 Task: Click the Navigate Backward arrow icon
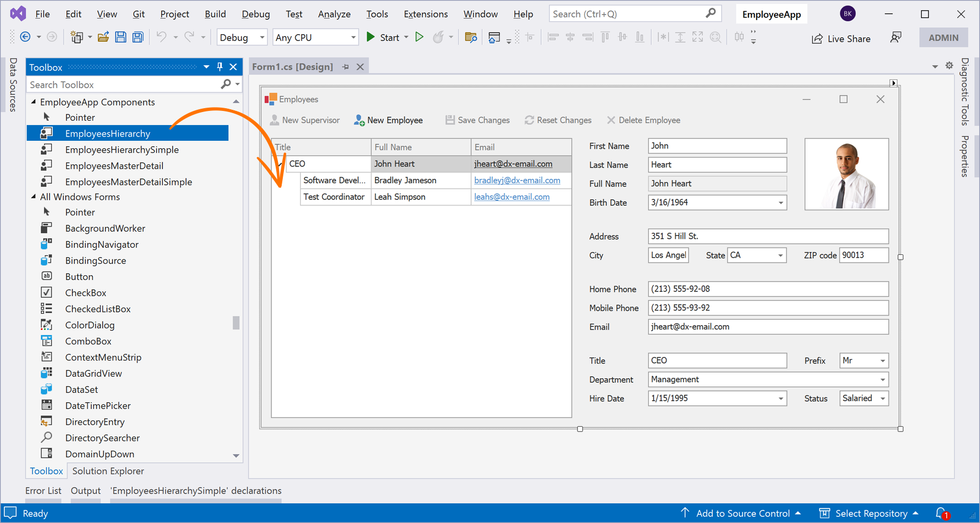25,37
